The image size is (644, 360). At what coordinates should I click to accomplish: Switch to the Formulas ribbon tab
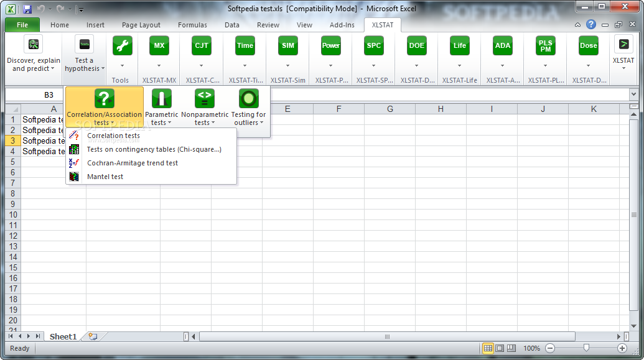[192, 25]
